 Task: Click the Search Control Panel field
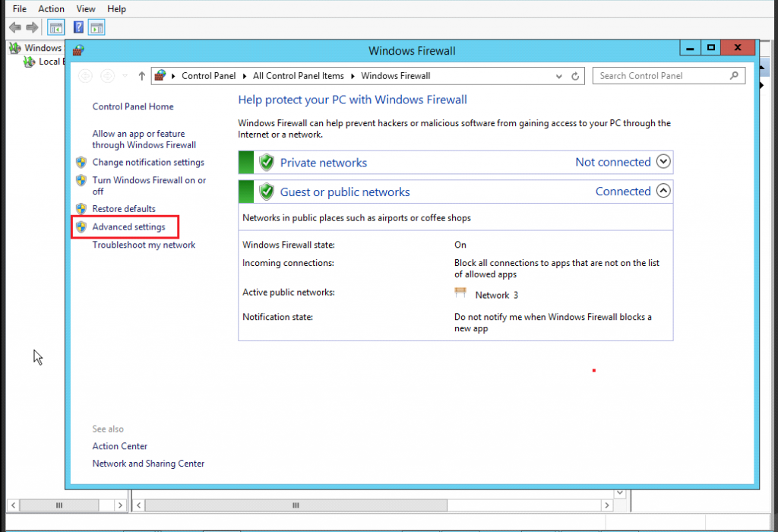tap(669, 76)
